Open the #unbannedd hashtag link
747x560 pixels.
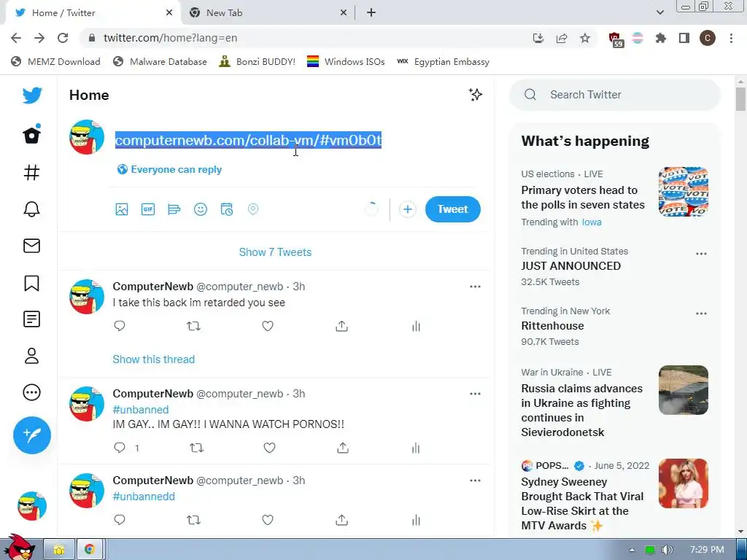click(x=144, y=496)
